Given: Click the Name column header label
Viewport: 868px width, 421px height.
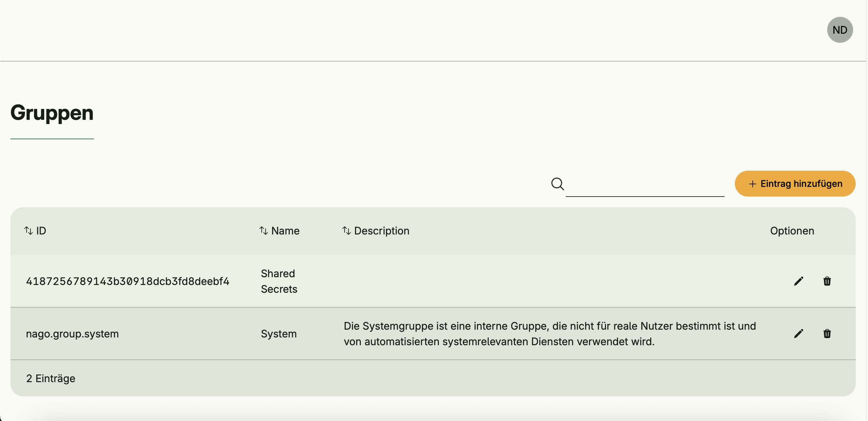Looking at the screenshot, I should (x=285, y=231).
